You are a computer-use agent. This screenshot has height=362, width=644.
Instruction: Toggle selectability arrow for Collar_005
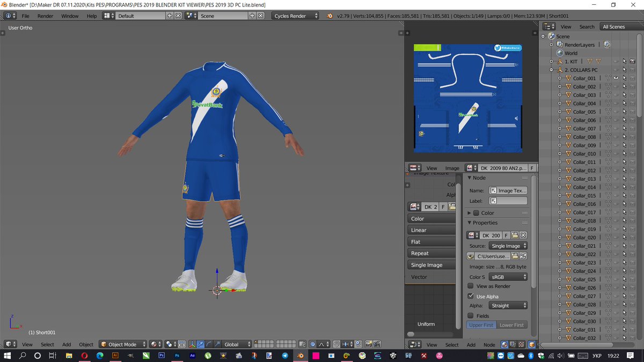[625, 112]
